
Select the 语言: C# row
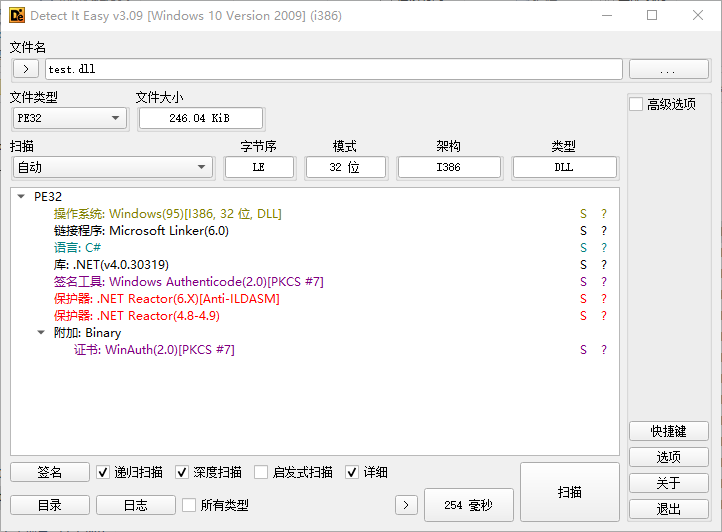coord(315,248)
